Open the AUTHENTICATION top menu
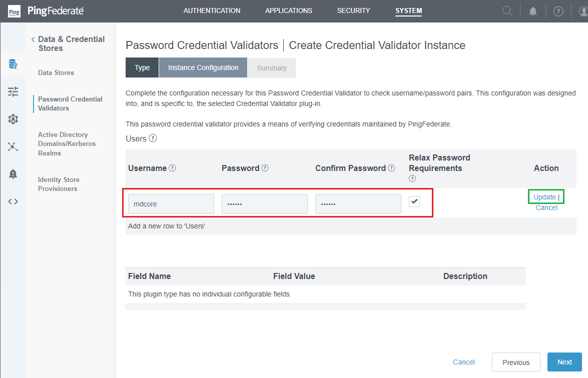Screen dimensions: 588x378 212,11
